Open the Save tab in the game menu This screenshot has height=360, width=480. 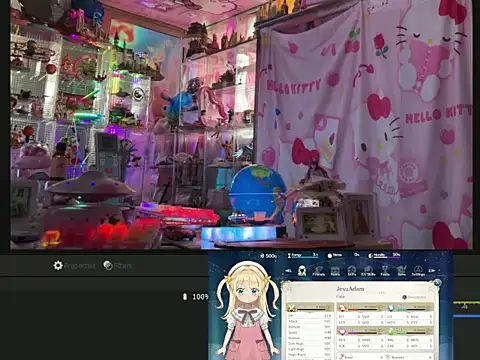402,271
